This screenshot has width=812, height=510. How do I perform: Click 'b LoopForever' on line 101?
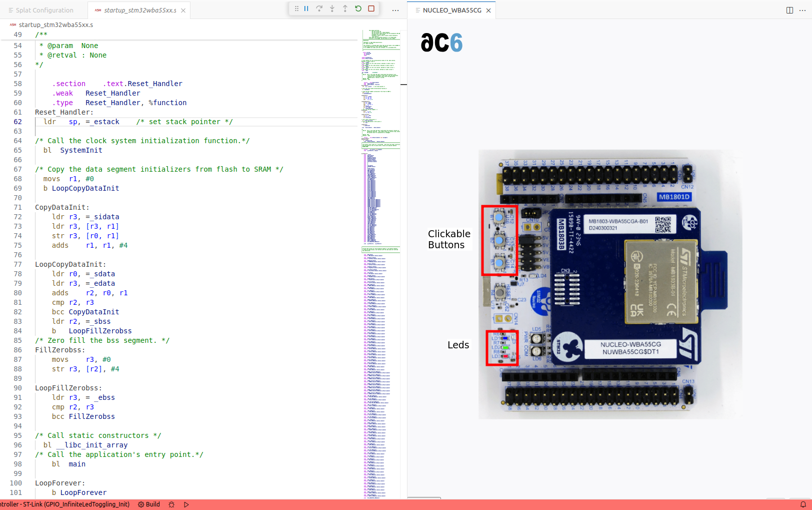pos(79,492)
